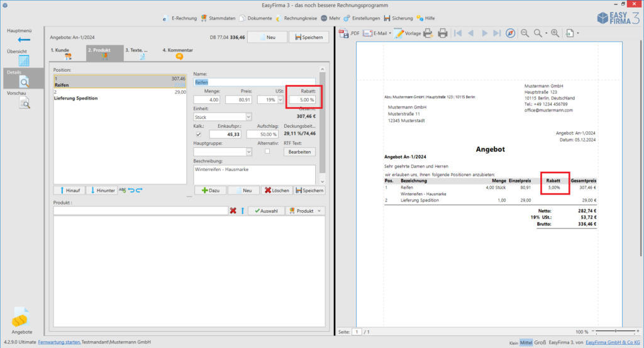Open the Details view in sidebar
Viewport: 644px width, 348px height.
24,78
